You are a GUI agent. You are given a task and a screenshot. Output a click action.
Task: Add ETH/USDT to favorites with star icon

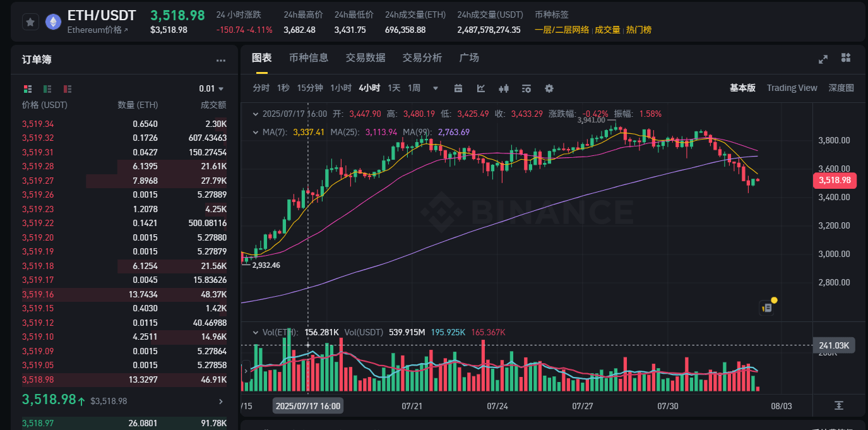click(30, 22)
